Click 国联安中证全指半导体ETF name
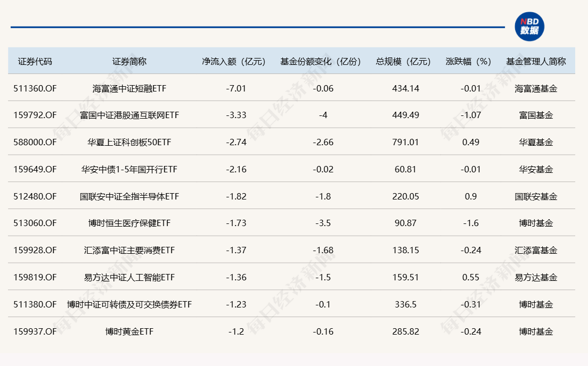Viewport: 588px width, 366px height. (129, 197)
